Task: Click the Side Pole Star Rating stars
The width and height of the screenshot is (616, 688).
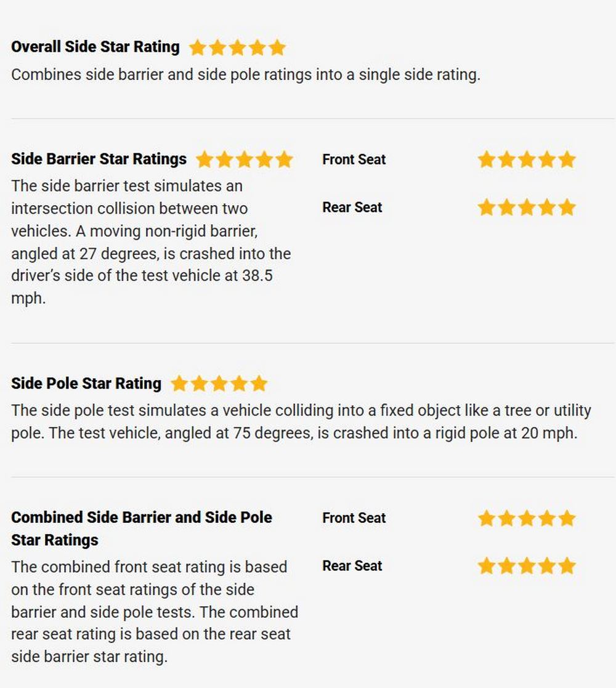Action: click(219, 384)
